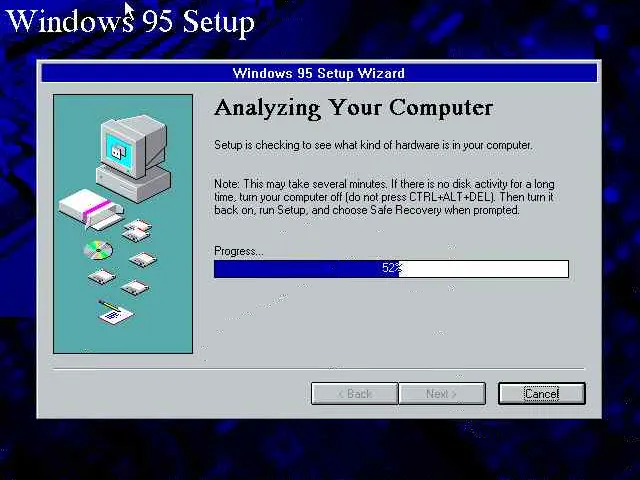Click the Cancel button

542,393
